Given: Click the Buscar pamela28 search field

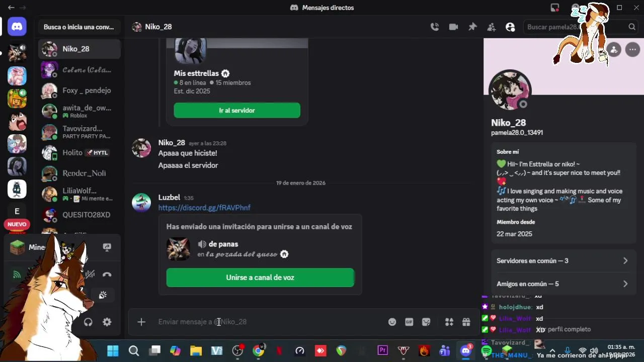Looking at the screenshot, I should tap(581, 27).
